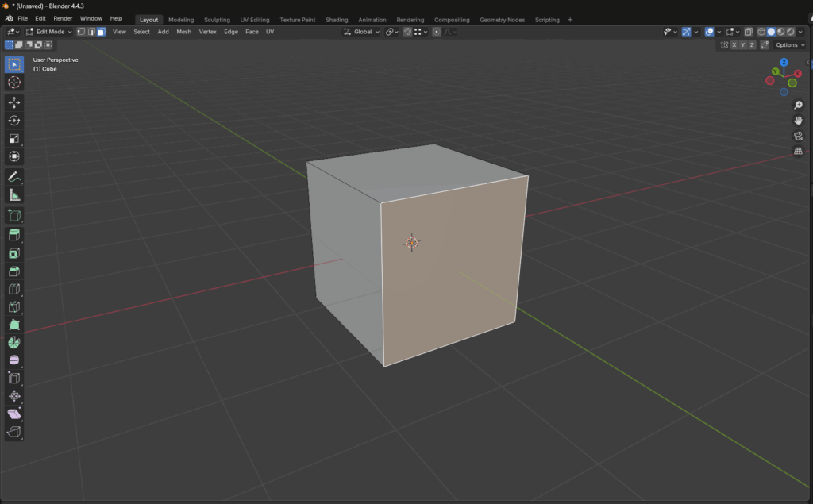Choose the Measure tool
This screenshot has height=504, width=813.
(14, 195)
